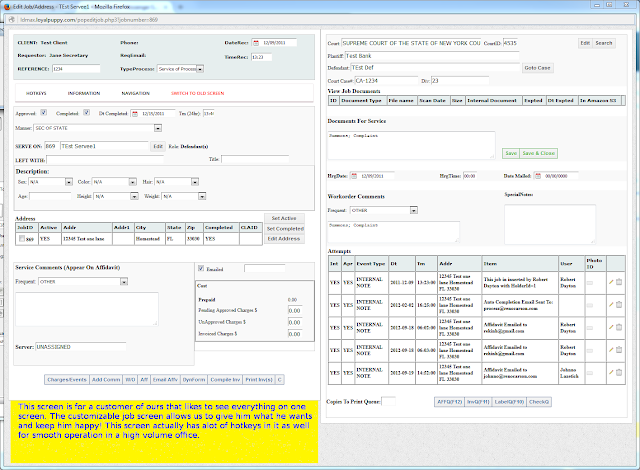Click the Add Comm button
Image resolution: width=640 pixels, height=470 pixels.
coord(106,379)
